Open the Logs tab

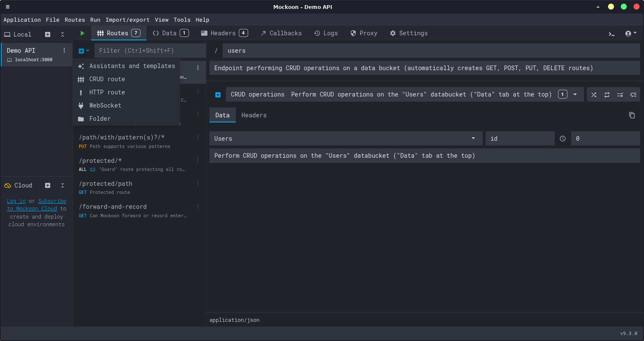point(326,33)
